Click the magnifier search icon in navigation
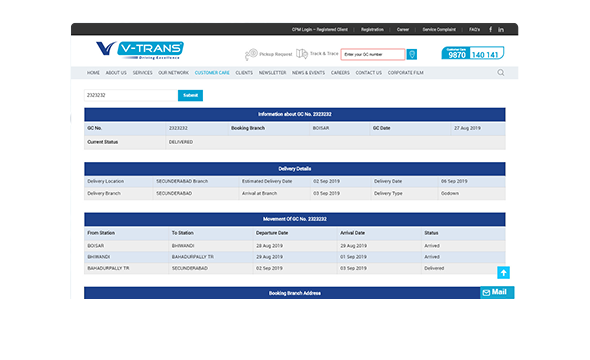Image resolution: width=590 pixels, height=360 pixels. (x=500, y=73)
